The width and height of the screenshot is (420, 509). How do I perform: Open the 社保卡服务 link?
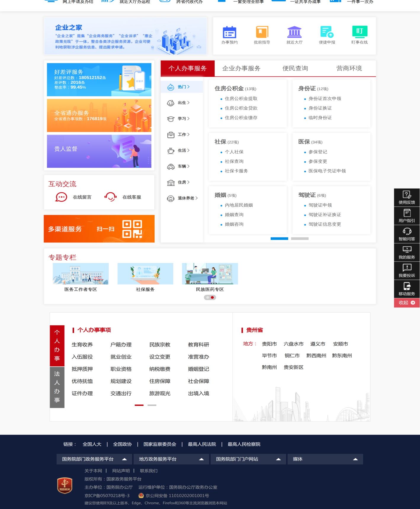pyautogui.click(x=236, y=171)
